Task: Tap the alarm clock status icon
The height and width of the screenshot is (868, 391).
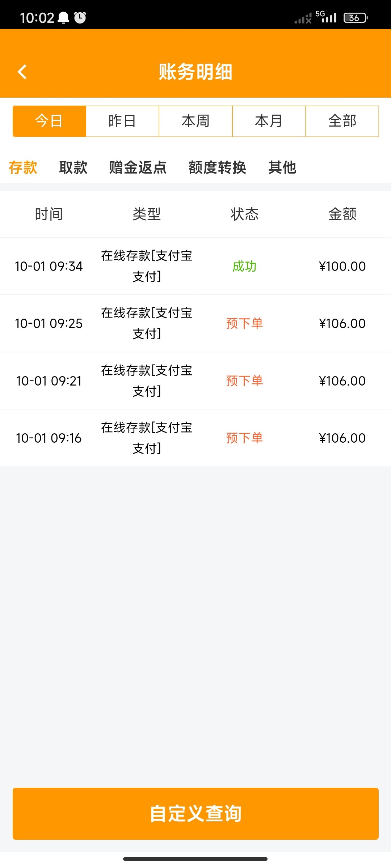Action: pos(80,17)
